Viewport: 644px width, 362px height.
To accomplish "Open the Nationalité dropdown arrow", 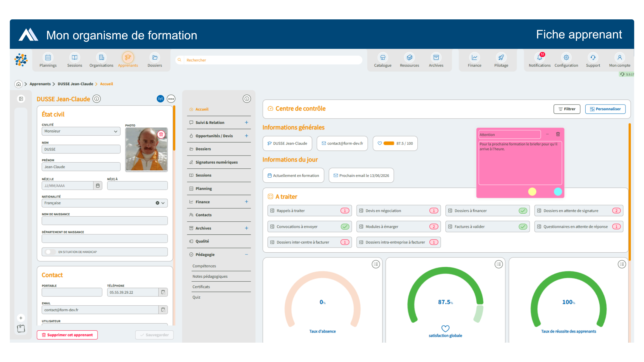I will pyautogui.click(x=163, y=203).
